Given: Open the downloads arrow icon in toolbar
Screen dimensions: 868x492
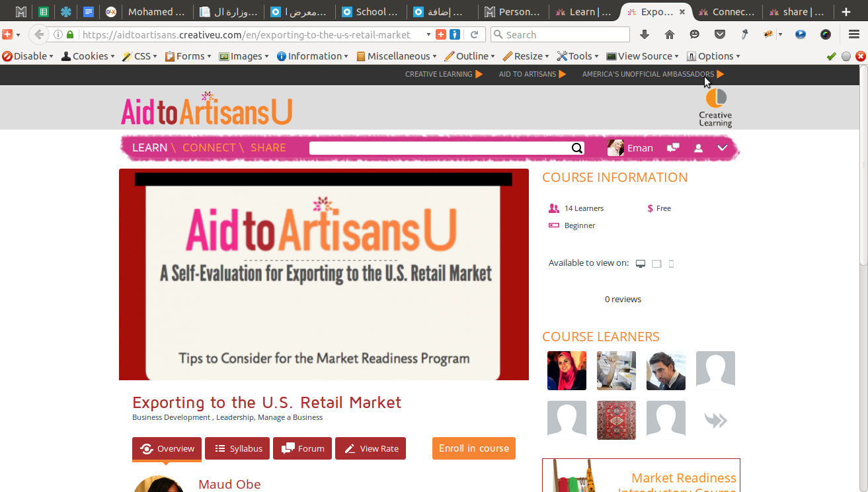Looking at the screenshot, I should pyautogui.click(x=645, y=34).
